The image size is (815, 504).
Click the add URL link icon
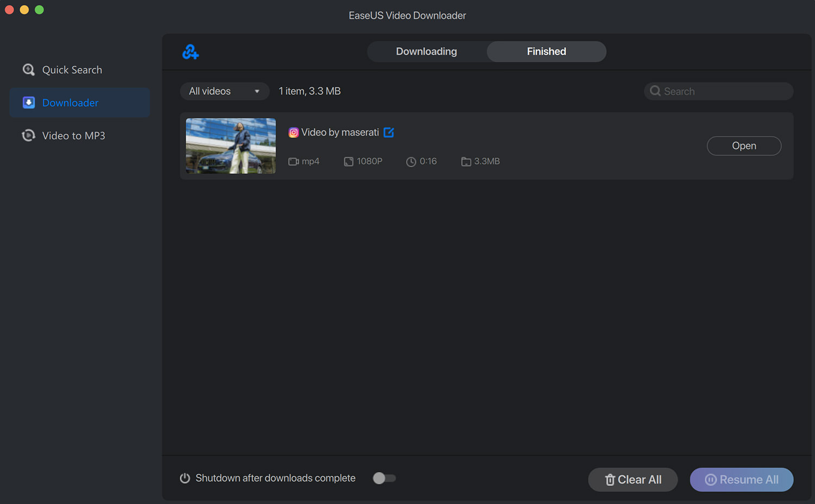tap(190, 52)
